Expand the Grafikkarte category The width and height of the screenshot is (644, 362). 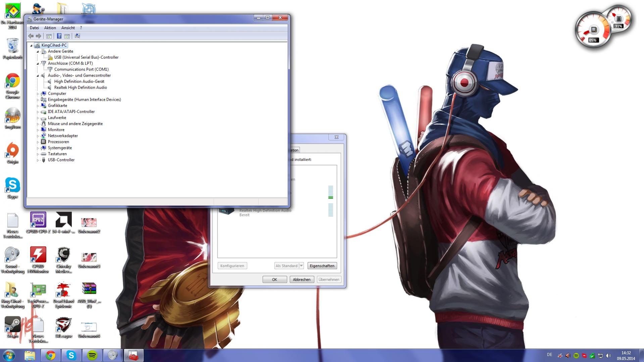[x=38, y=106]
